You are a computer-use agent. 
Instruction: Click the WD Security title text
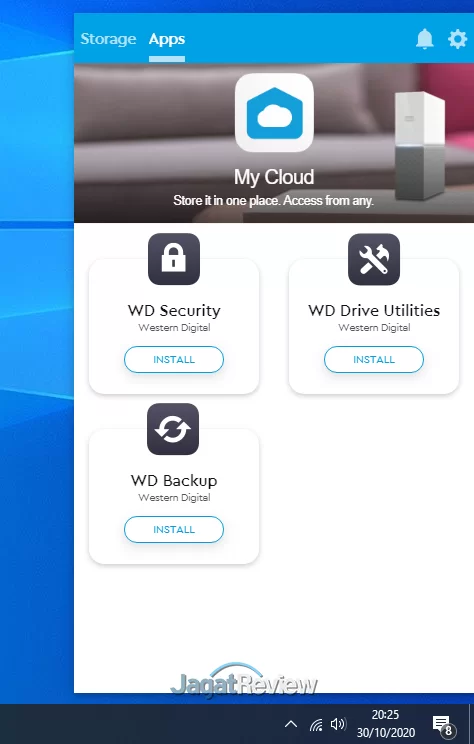[x=174, y=310]
